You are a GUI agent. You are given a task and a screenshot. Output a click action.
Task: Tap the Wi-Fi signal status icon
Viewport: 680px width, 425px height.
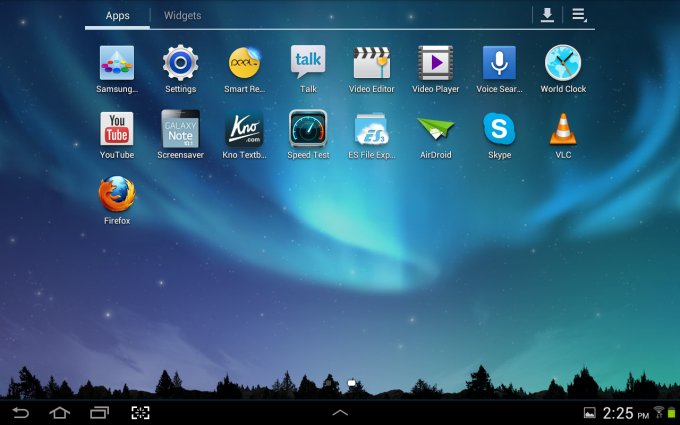659,412
